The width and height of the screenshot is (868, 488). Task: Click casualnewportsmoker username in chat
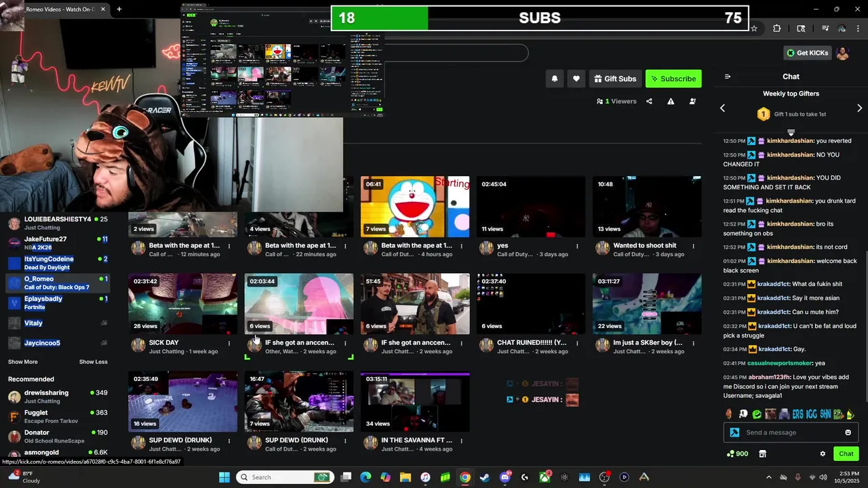click(780, 363)
